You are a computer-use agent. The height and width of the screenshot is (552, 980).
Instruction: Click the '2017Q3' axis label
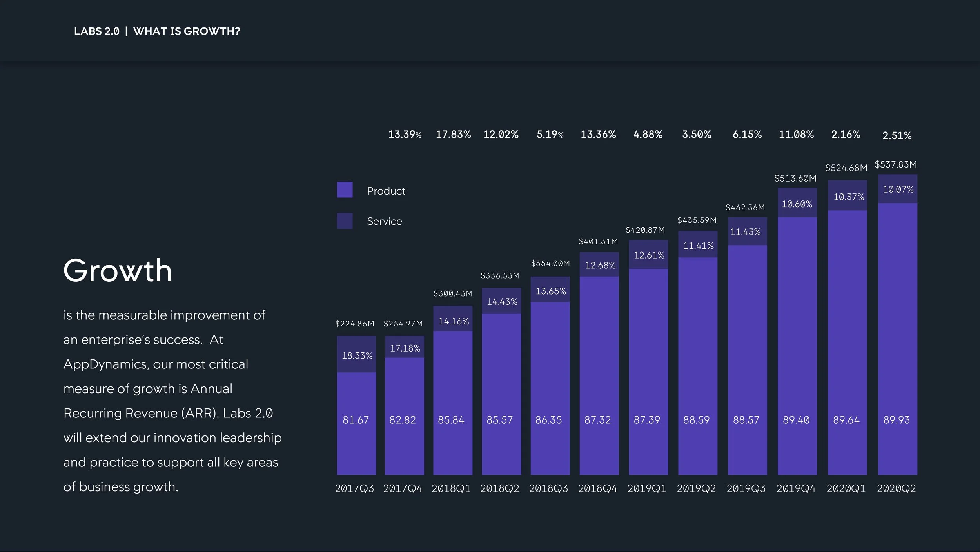pos(354,488)
